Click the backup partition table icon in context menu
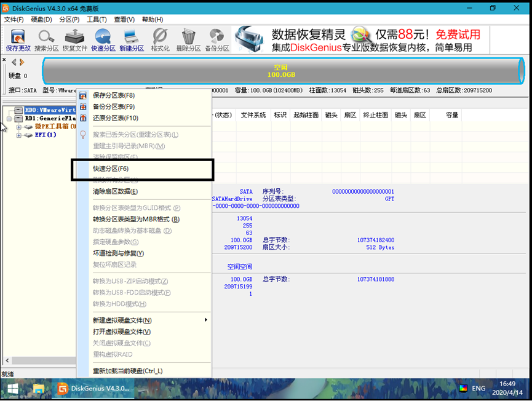Image resolution: width=532 pixels, height=401 pixels. [x=83, y=107]
